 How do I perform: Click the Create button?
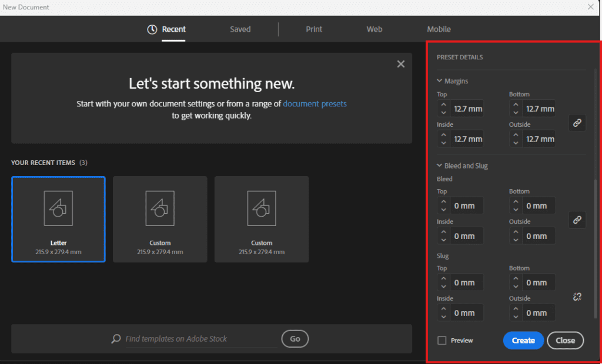[x=523, y=341]
